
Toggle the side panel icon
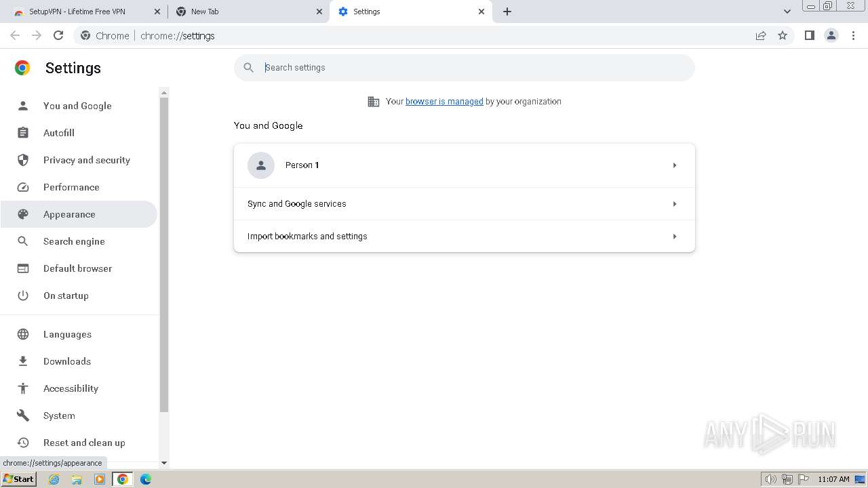pos(809,35)
